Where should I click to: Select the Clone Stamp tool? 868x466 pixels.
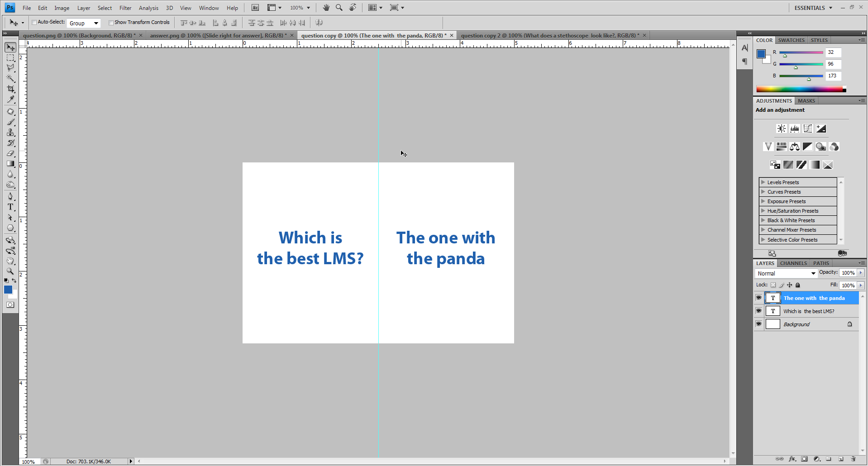[x=10, y=133]
